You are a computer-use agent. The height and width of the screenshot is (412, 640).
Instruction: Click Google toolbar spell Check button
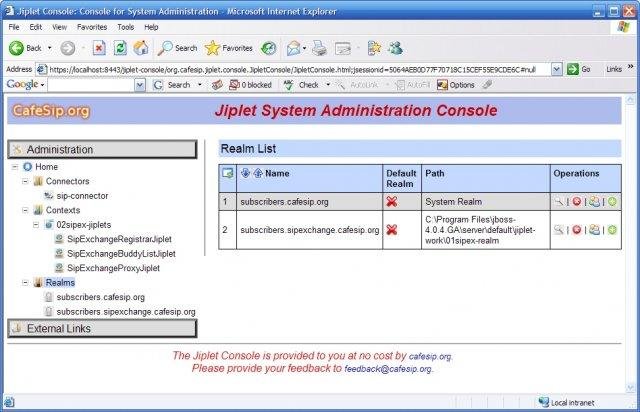(x=301, y=85)
